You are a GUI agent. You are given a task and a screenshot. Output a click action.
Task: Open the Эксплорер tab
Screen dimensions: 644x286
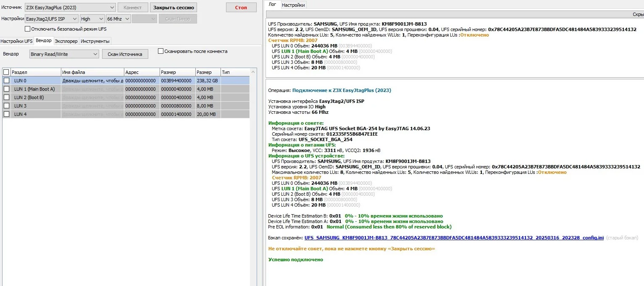click(x=66, y=41)
